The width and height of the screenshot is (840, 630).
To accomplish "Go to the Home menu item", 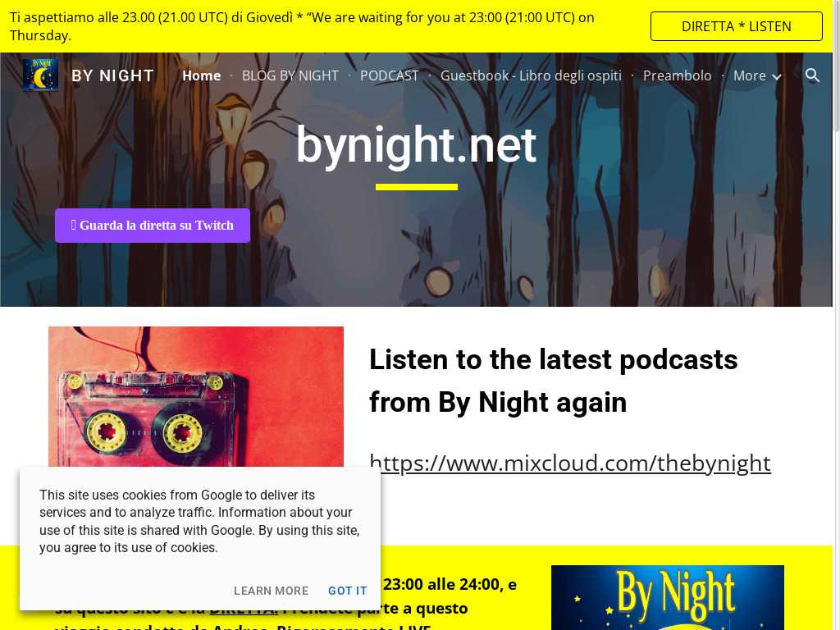I will 202,76.
